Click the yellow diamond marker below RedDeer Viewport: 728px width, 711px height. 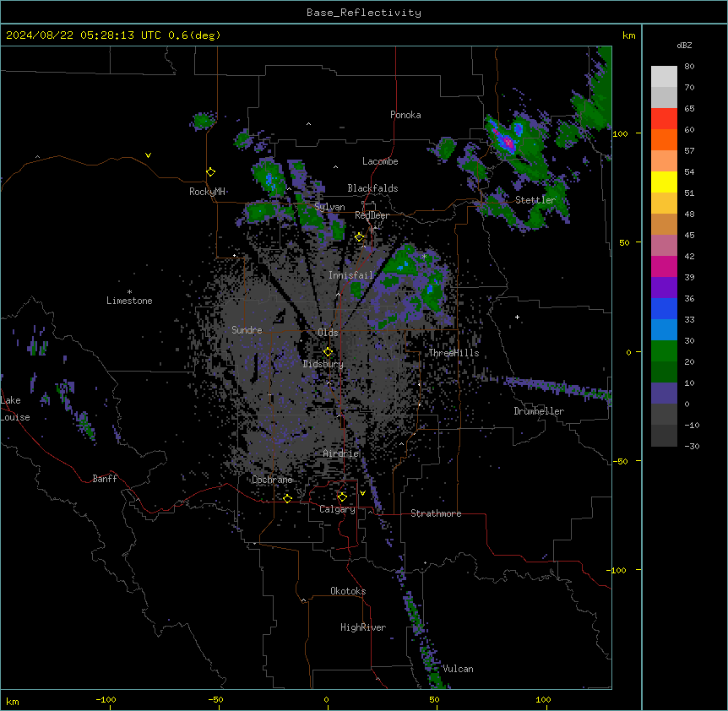pos(360,237)
